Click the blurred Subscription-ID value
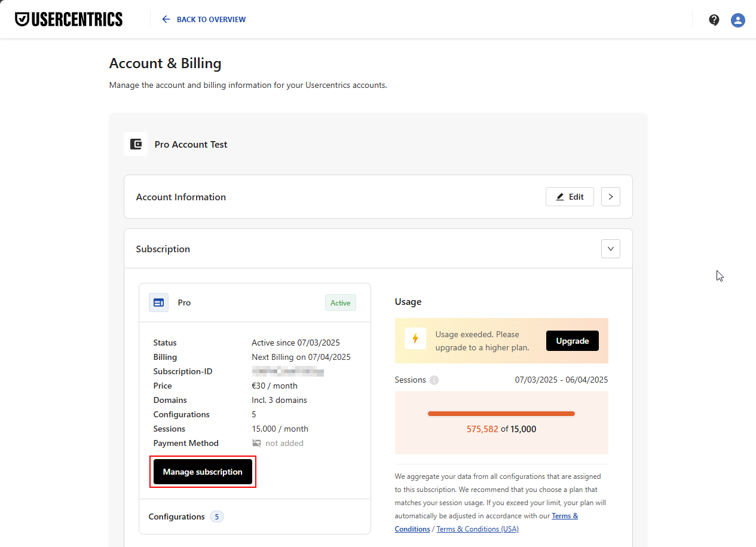 (x=288, y=372)
